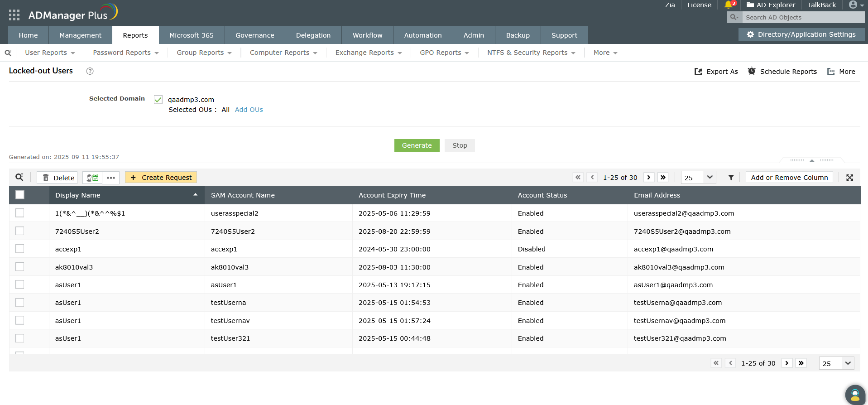This screenshot has height=405, width=868.
Task: Go to previous page in top pager
Action: tap(592, 178)
